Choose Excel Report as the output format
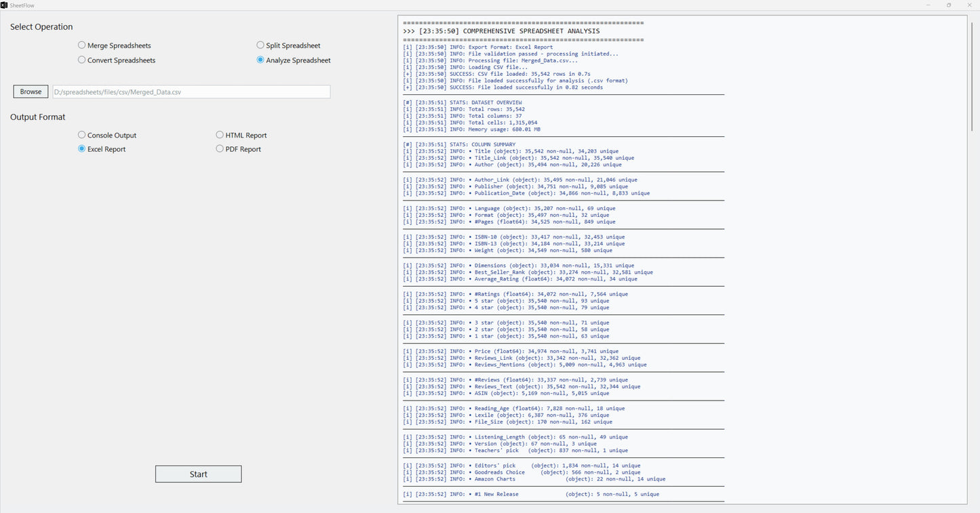 tap(81, 149)
